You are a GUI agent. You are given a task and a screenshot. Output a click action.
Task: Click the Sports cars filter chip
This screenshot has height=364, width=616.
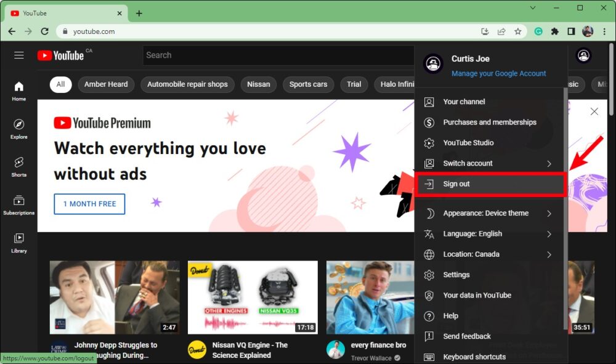tap(308, 84)
